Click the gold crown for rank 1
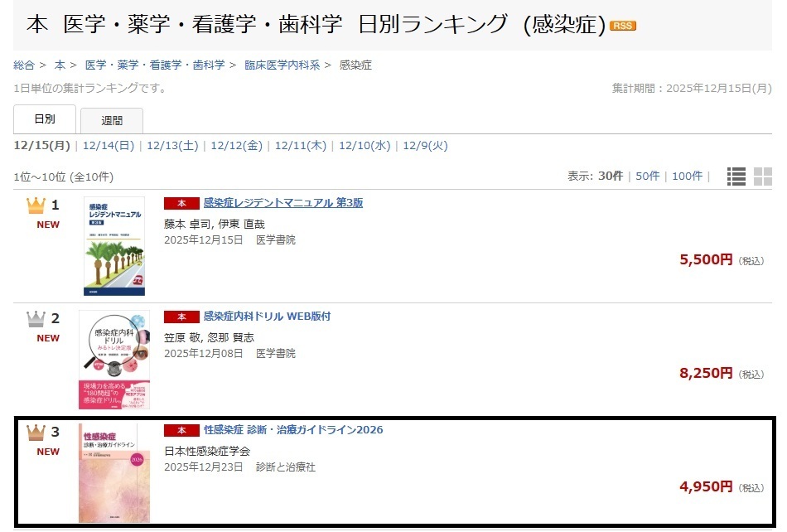The image size is (787, 532). click(36, 206)
